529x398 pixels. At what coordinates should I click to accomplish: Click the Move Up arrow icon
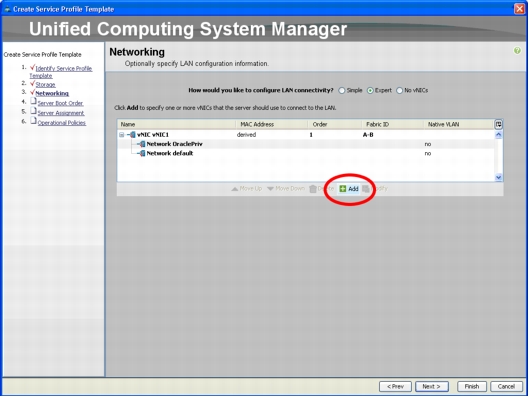(234, 189)
